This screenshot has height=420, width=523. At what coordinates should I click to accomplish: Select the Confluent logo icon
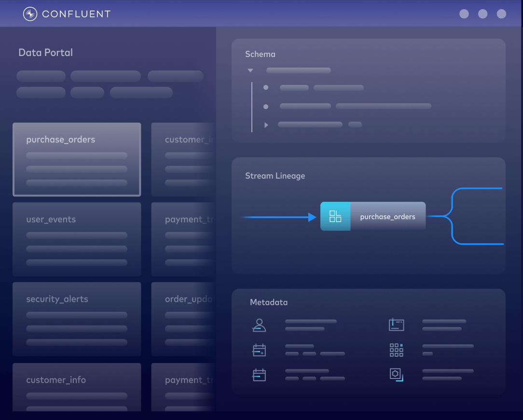click(x=30, y=14)
